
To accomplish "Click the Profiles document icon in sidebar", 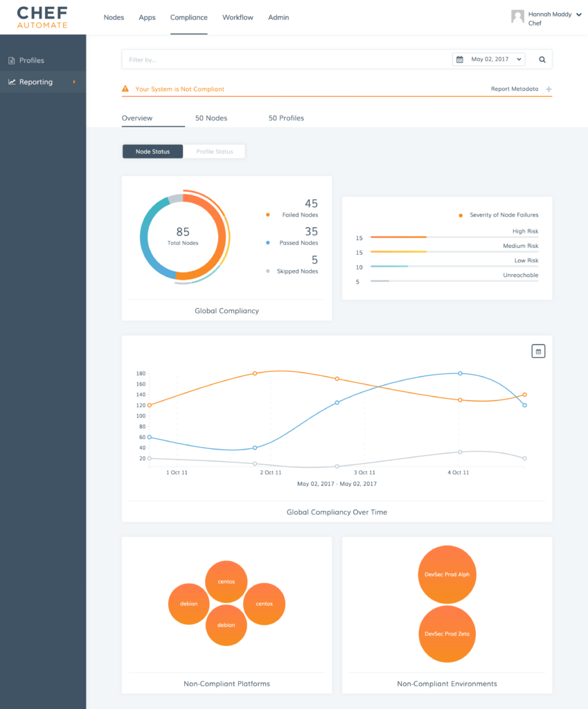I will coord(11,61).
